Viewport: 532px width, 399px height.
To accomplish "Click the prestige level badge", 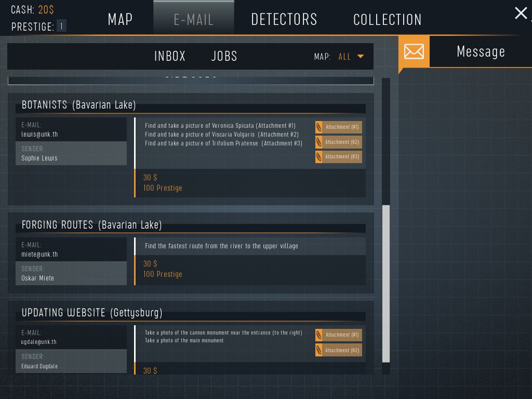I will pos(61,26).
